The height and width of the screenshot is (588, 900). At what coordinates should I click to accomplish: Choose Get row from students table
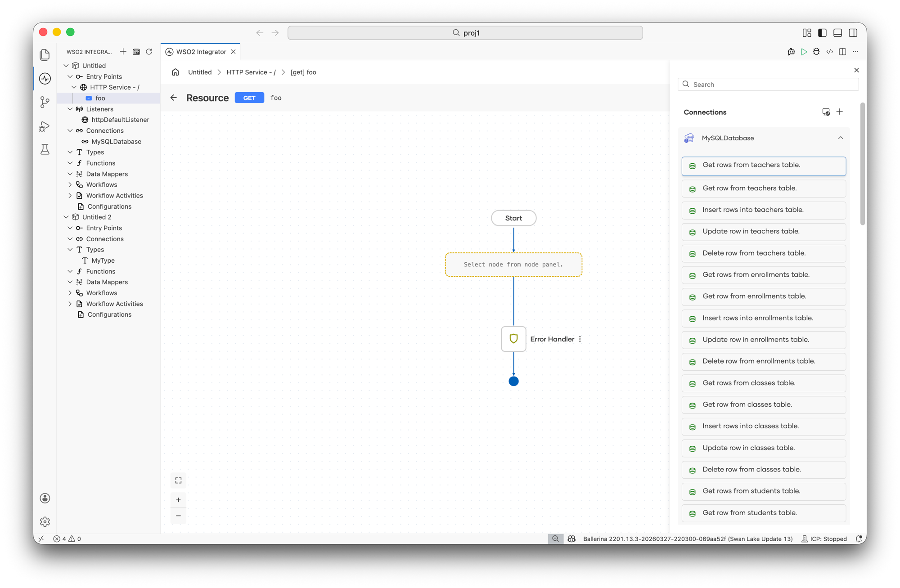pyautogui.click(x=764, y=513)
